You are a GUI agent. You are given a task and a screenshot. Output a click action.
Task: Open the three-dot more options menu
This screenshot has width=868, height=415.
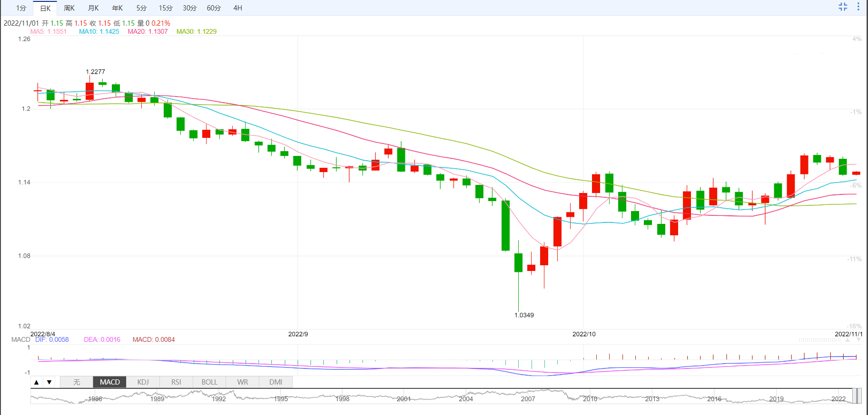coord(858,7)
